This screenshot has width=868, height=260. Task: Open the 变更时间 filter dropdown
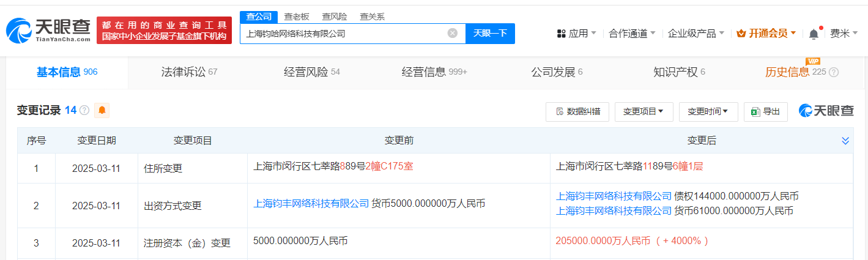(x=708, y=111)
